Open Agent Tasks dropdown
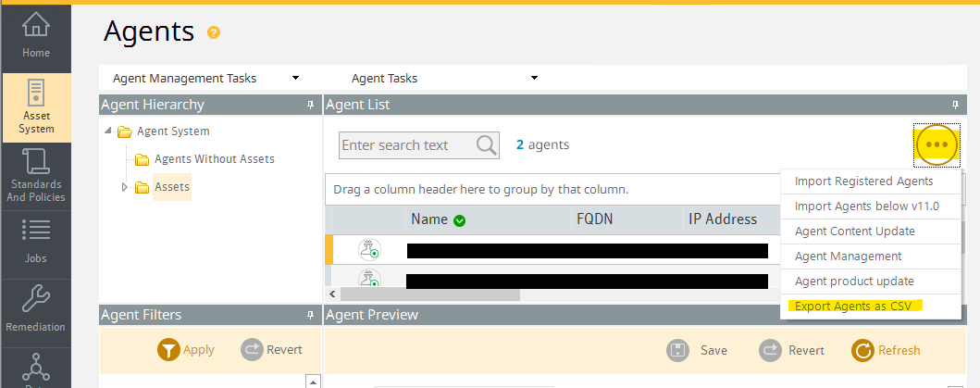Viewport: 980px width, 388px height. (444, 78)
